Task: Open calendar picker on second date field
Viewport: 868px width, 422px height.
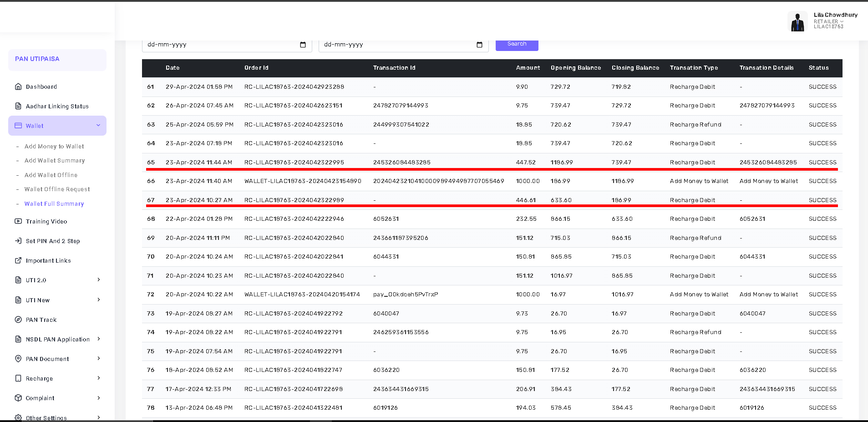Action: tap(479, 45)
